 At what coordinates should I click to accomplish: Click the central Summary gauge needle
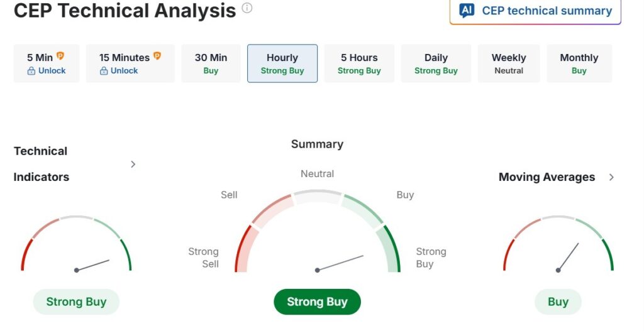tap(340, 263)
